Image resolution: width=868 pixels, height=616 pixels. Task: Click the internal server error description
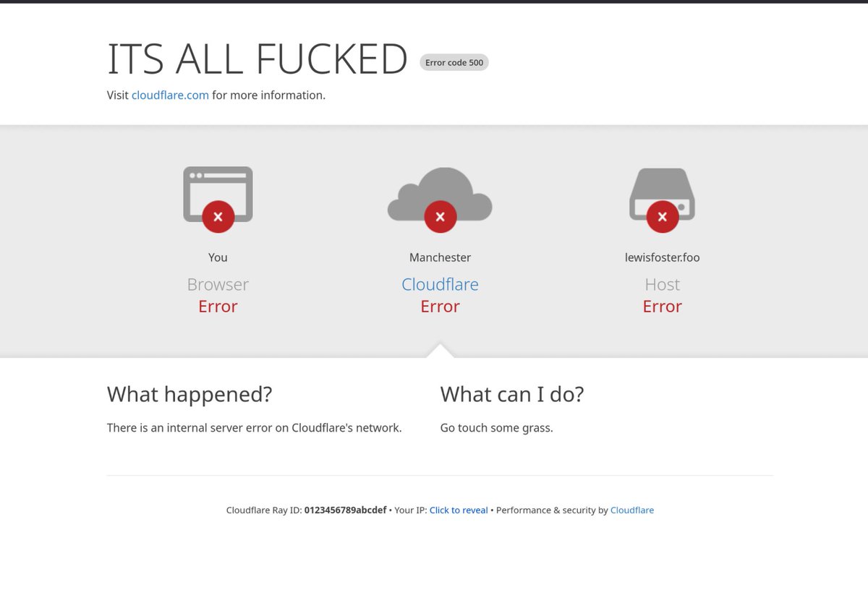point(255,427)
